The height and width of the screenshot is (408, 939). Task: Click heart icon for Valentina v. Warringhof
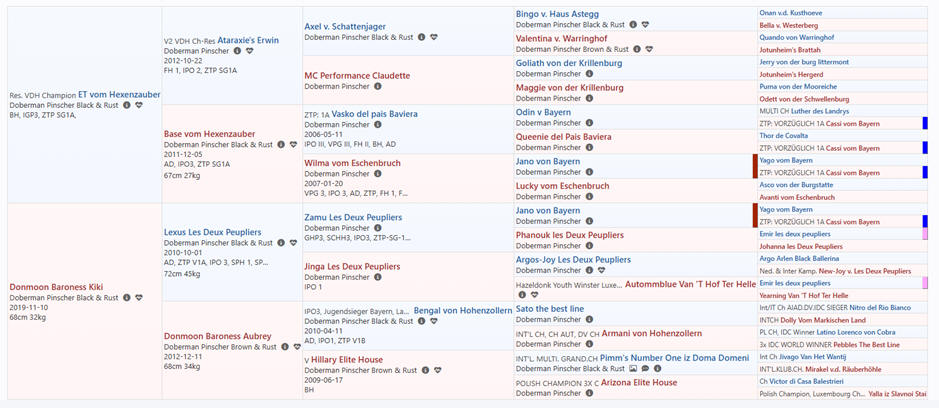[x=649, y=49]
